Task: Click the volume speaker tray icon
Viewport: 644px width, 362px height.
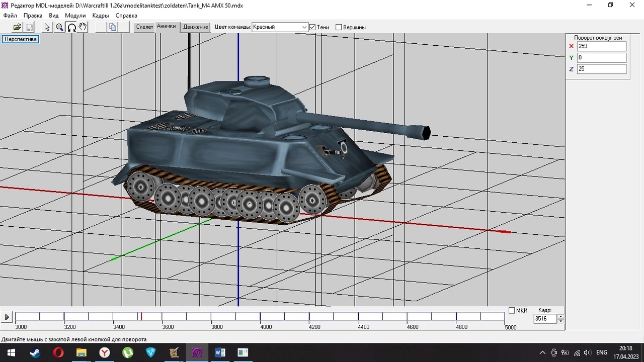Action: tap(587, 352)
